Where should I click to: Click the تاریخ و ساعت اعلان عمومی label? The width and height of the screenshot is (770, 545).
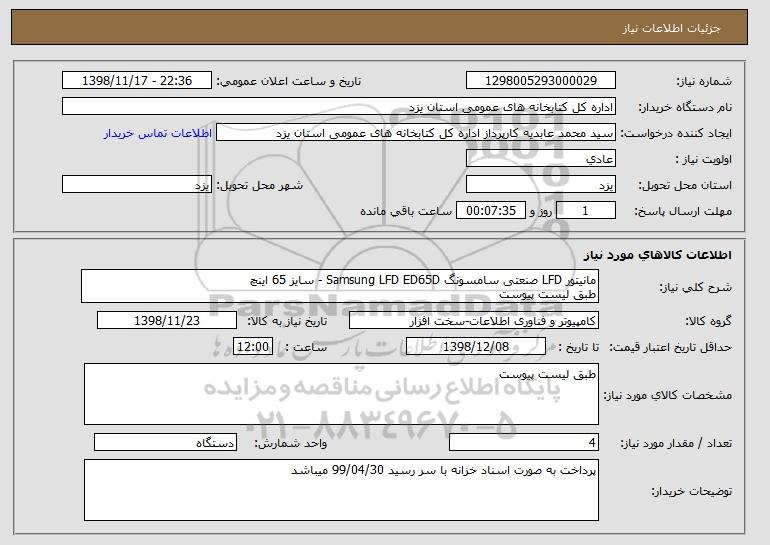click(289, 81)
